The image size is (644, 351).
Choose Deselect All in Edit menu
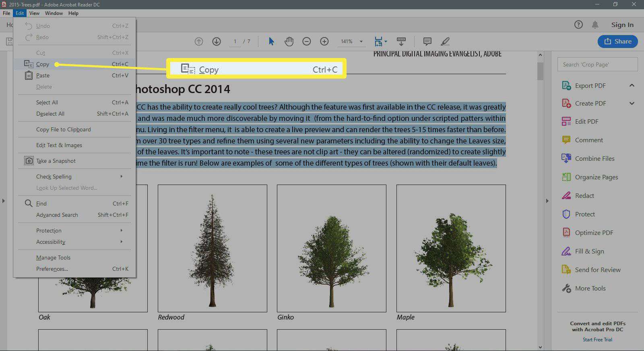pos(74,114)
